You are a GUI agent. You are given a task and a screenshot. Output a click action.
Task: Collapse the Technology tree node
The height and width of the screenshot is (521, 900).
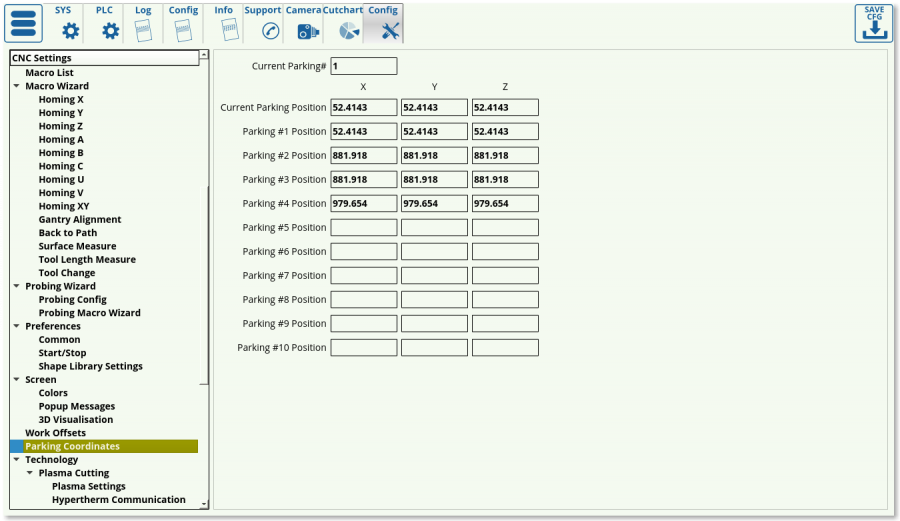pos(17,460)
